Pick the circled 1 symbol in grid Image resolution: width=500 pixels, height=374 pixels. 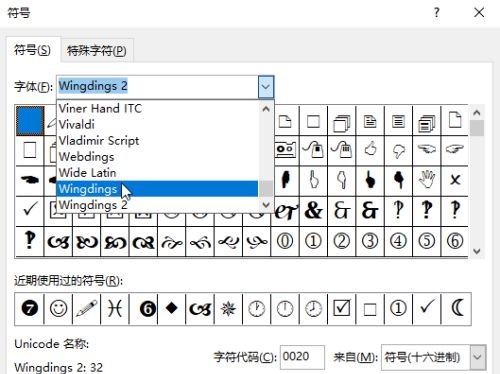313,241
